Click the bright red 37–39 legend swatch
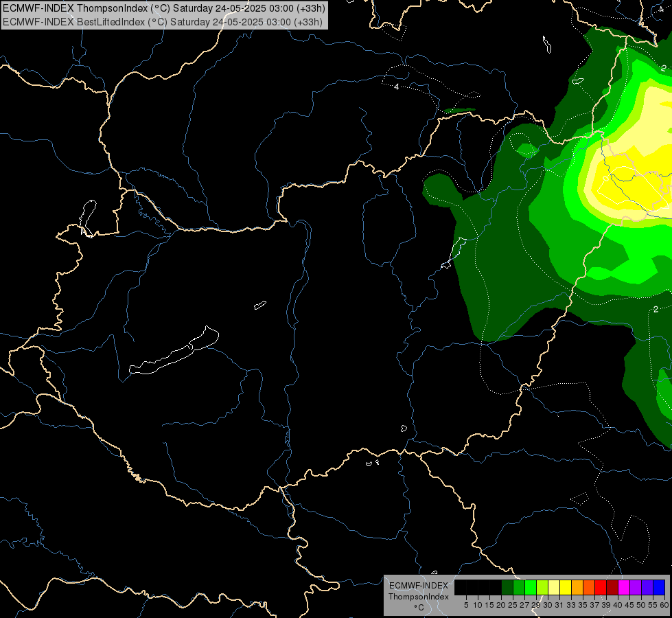 pos(601,587)
